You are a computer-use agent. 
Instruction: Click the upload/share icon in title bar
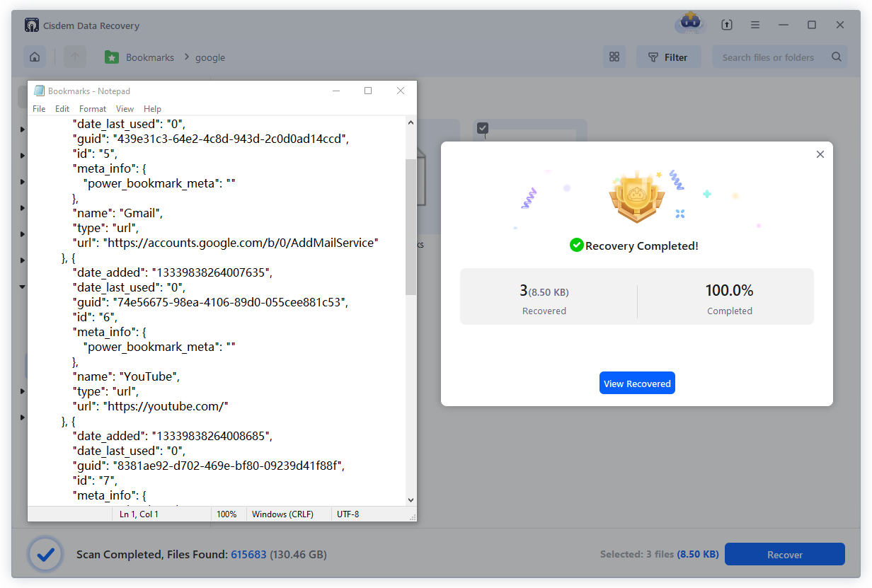[727, 25]
